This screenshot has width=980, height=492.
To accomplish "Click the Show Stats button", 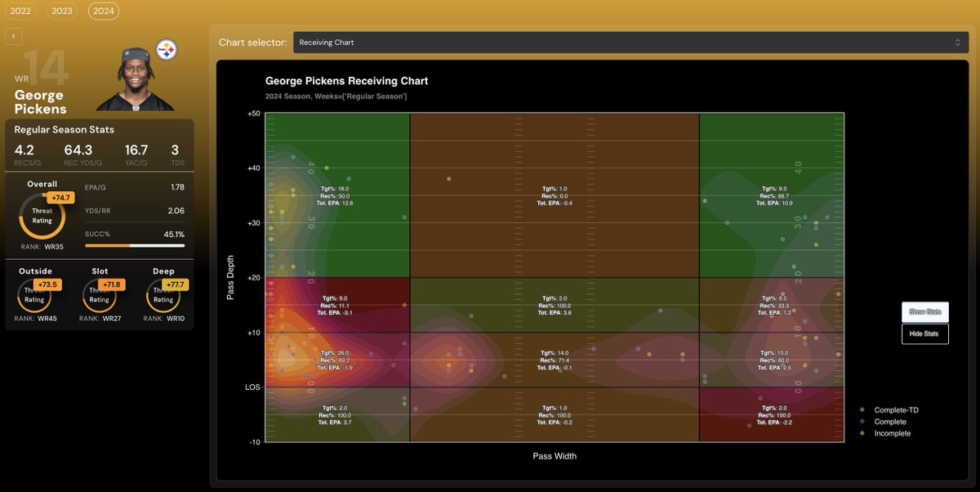I will pos(925,312).
